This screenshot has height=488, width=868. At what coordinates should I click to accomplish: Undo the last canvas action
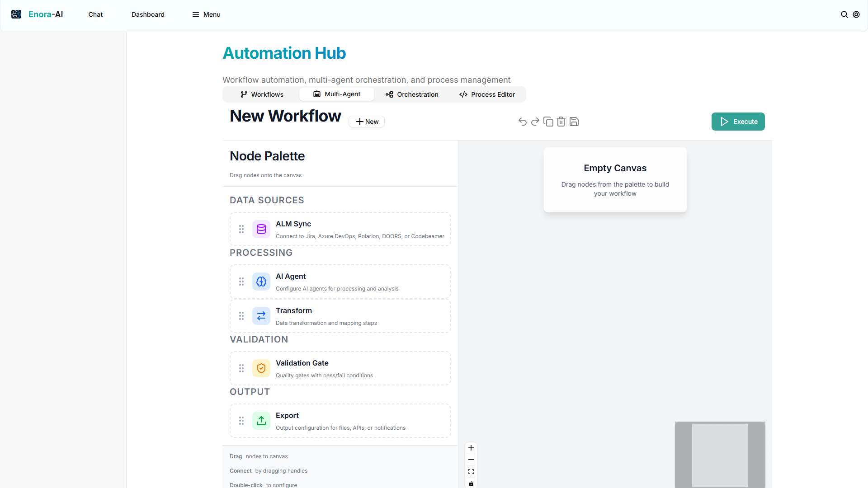coord(522,122)
